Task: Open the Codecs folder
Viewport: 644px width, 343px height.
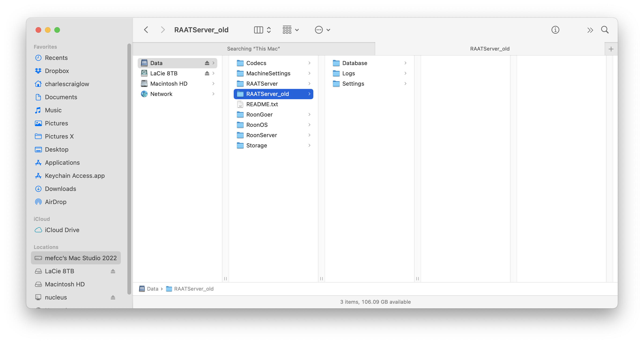Action: tap(273, 63)
